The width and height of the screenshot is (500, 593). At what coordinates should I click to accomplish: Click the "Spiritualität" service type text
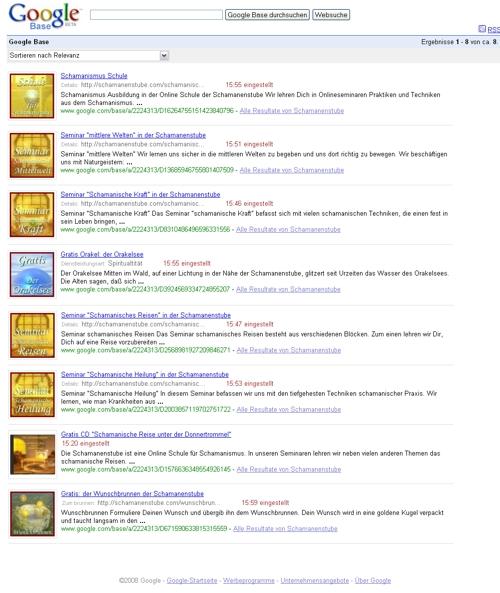click(x=125, y=263)
